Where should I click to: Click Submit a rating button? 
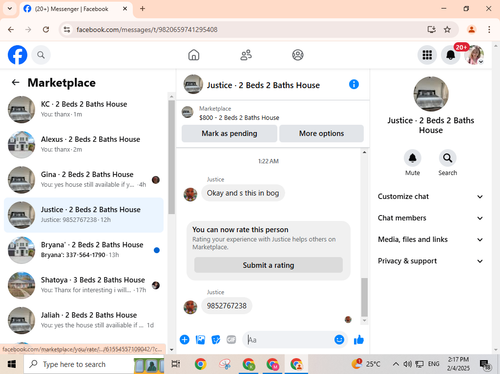(268, 265)
